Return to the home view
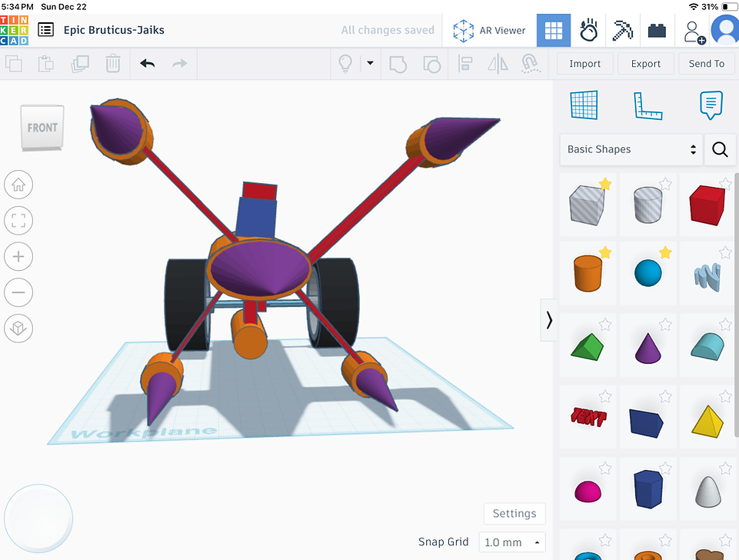This screenshot has width=739, height=560. (18, 185)
